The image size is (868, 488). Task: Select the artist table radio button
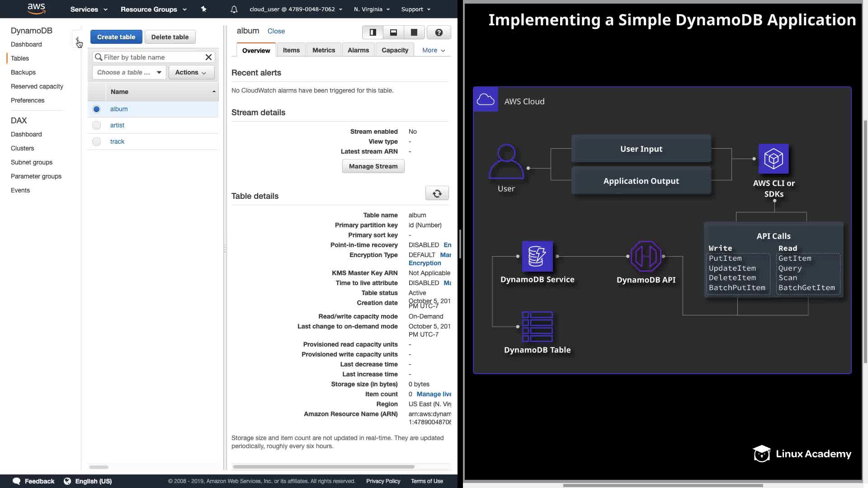coord(96,125)
